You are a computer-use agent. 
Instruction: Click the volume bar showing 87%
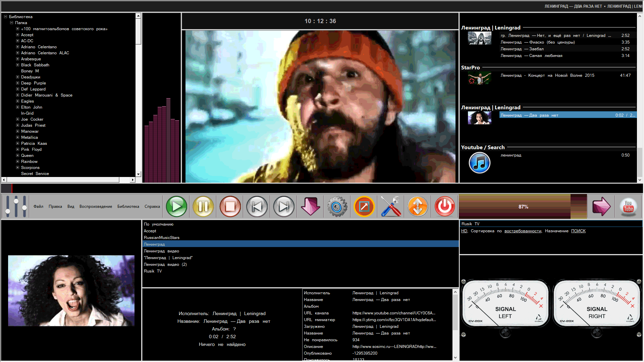pos(523,206)
